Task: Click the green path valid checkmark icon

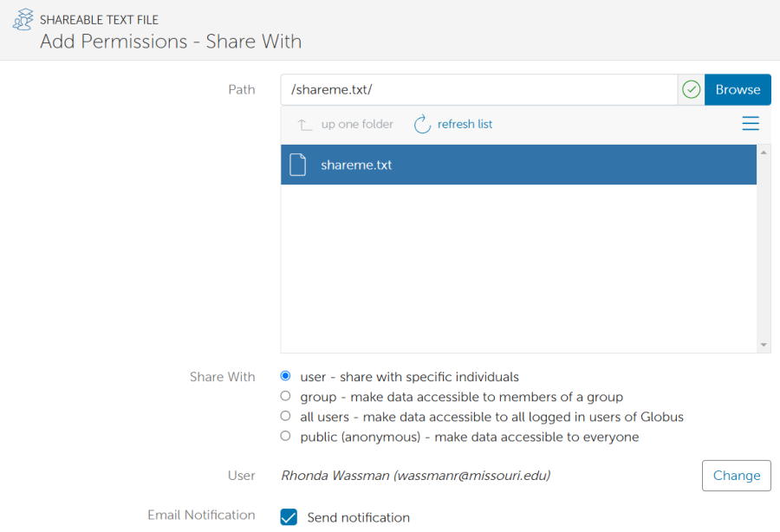Action: (691, 89)
